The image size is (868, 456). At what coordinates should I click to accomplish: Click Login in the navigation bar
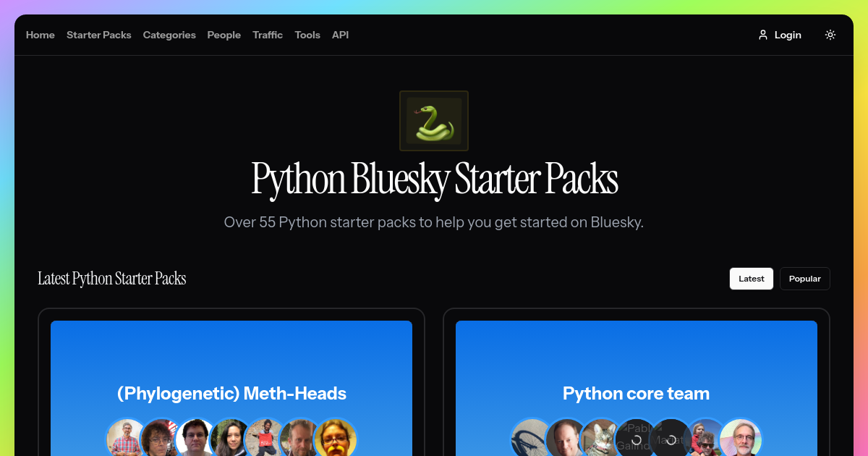pyautogui.click(x=788, y=34)
